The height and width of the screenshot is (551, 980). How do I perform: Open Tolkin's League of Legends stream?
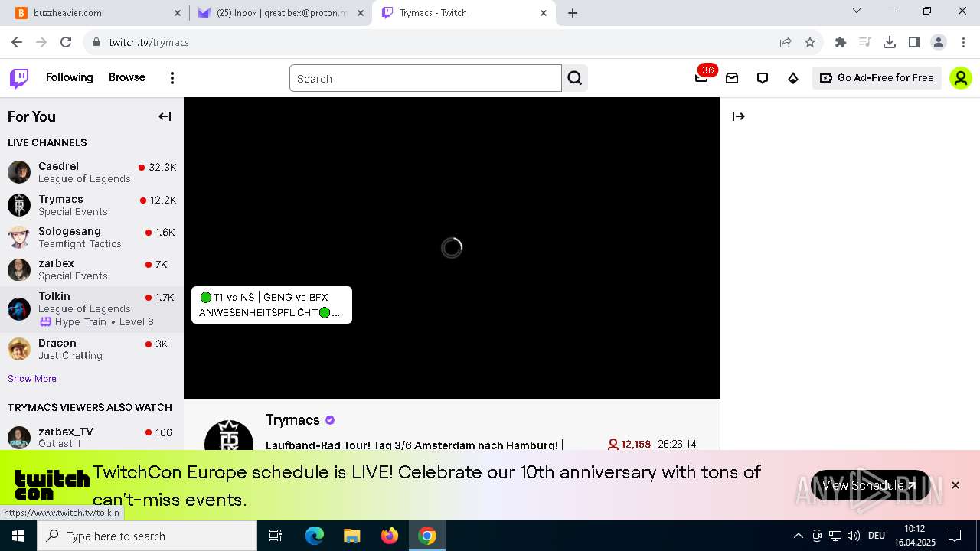(x=92, y=309)
